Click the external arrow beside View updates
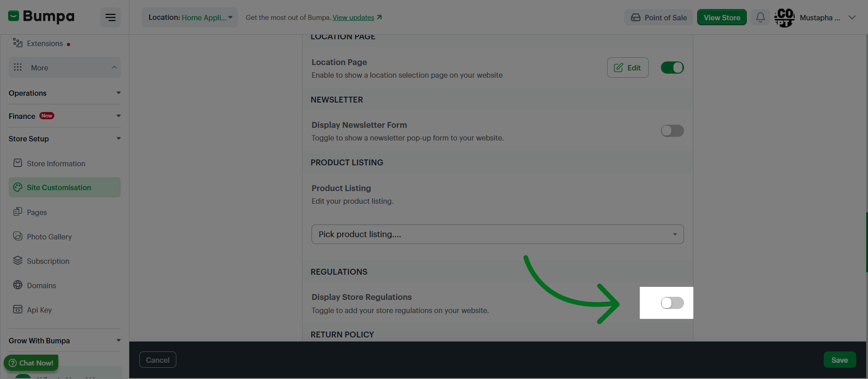The image size is (868, 379). point(379,17)
